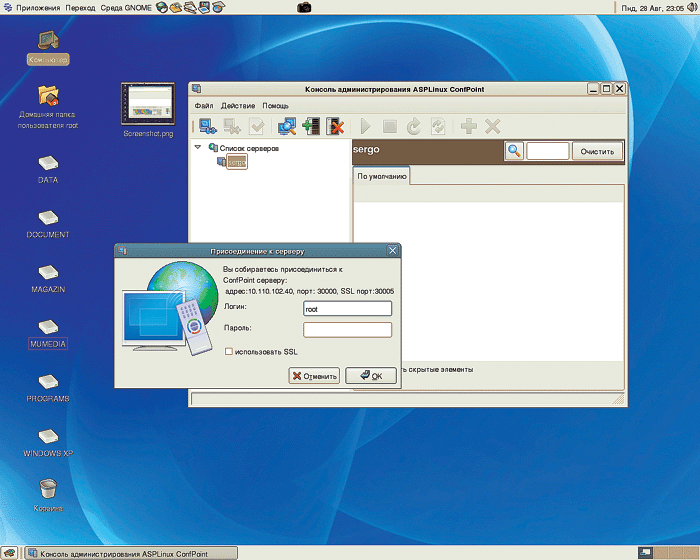Viewport: 700px width, 560px height.
Task: Click the date and time clock
Action: 652,8
